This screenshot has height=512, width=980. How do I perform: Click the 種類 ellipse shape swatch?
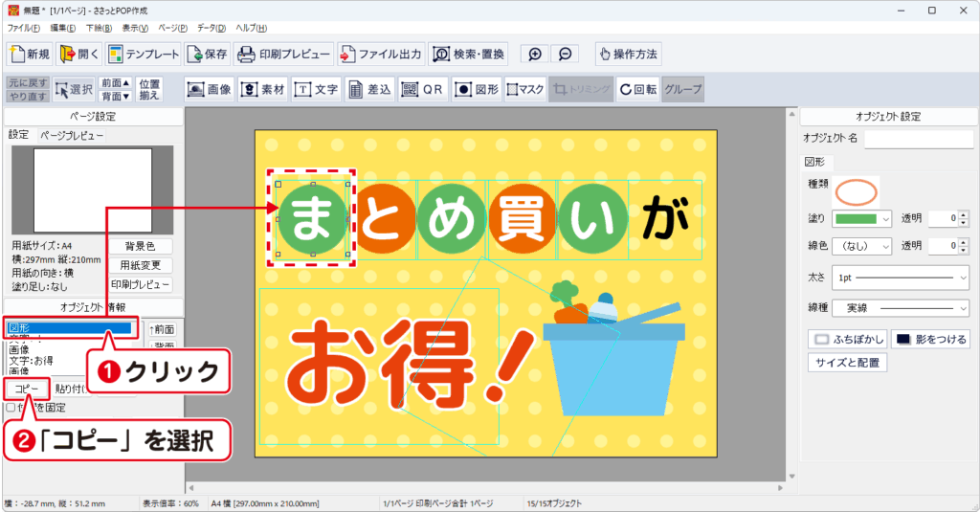click(856, 190)
